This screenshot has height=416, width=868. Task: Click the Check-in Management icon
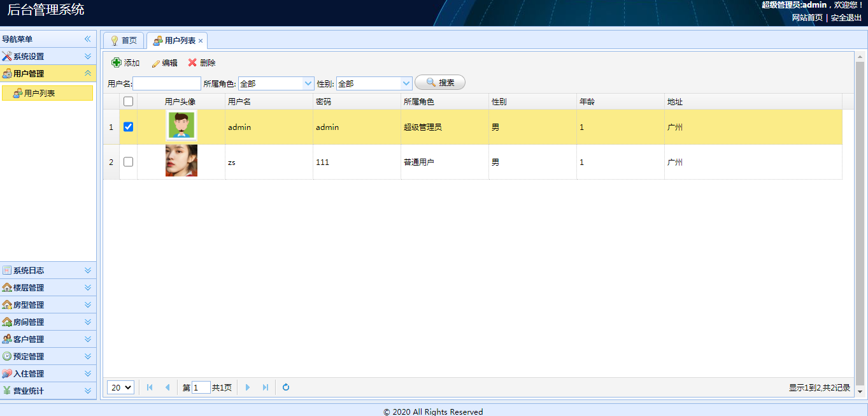[x=7, y=373]
